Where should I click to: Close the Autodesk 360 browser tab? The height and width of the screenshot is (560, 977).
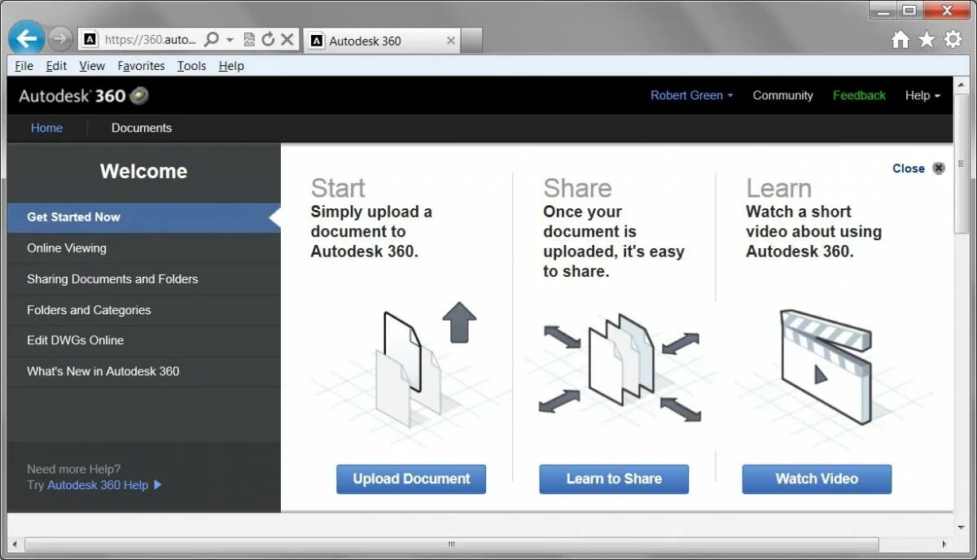pyautogui.click(x=451, y=41)
